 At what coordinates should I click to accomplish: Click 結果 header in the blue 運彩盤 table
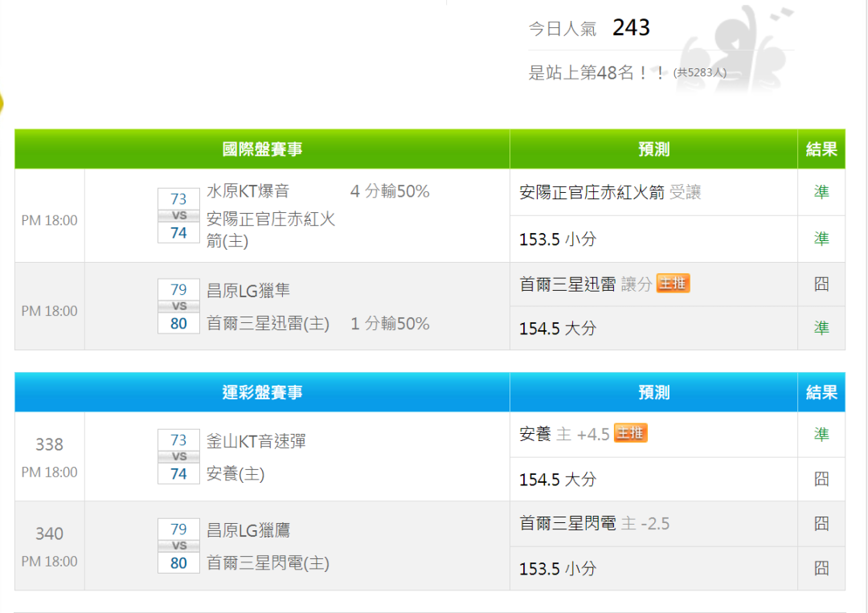(x=821, y=393)
